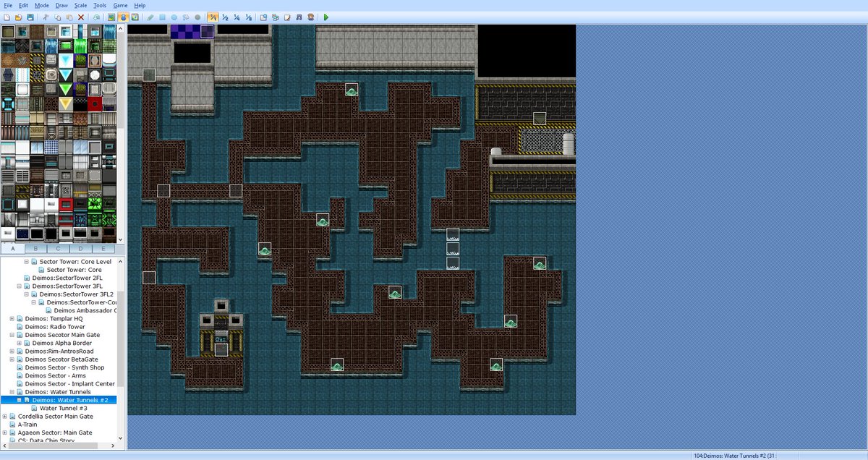Select Deimos Sector - Arms map
868x460 pixels.
tap(55, 375)
